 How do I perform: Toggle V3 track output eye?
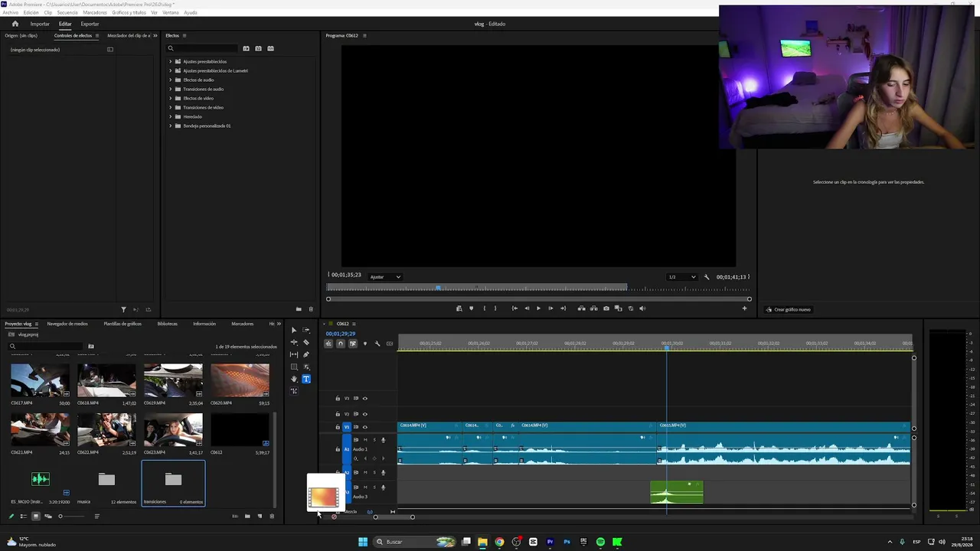click(364, 398)
